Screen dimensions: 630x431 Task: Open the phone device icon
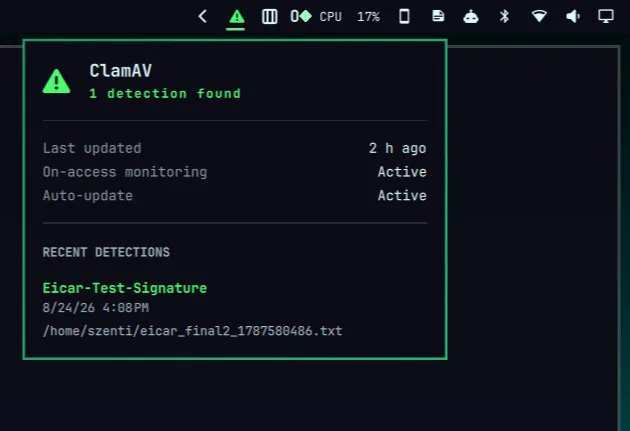point(404,16)
